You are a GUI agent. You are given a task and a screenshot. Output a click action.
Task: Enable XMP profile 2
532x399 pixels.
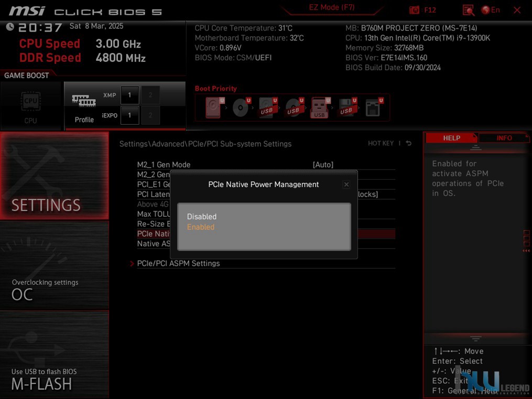click(150, 95)
